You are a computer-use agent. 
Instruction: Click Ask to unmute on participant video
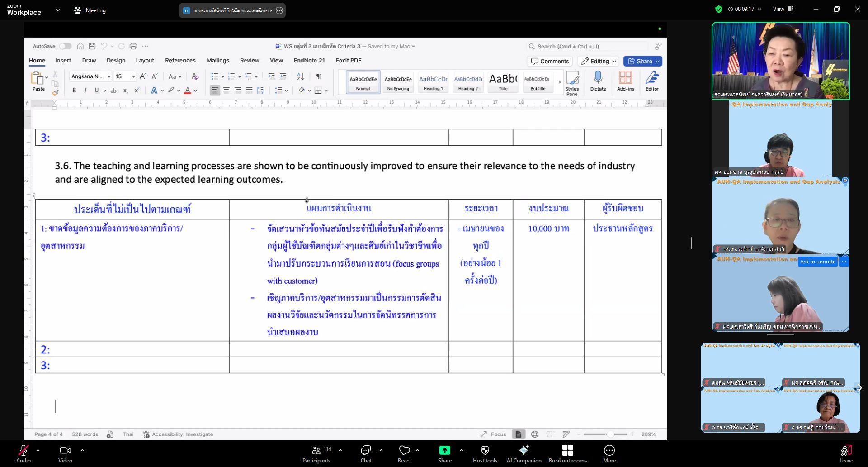817,262
